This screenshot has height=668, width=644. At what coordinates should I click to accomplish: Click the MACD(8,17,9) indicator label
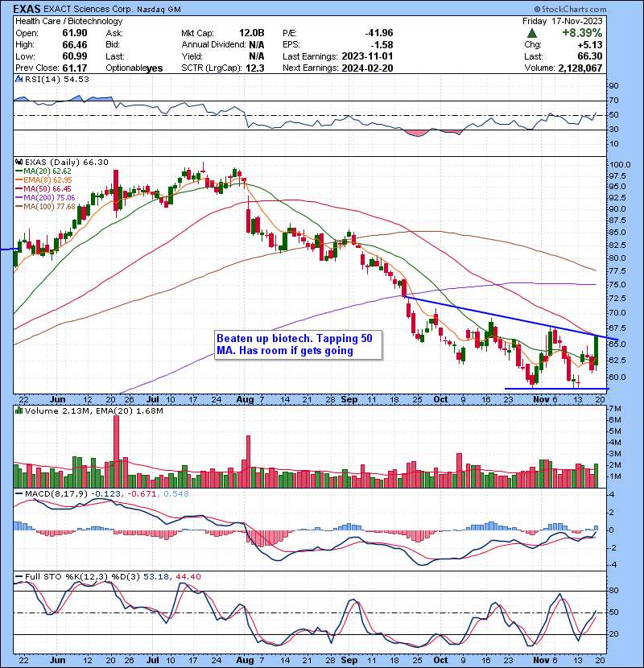[56, 494]
